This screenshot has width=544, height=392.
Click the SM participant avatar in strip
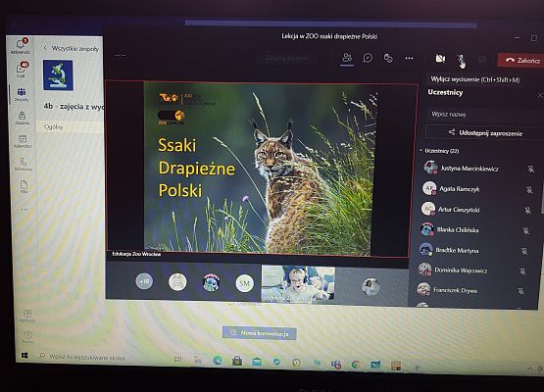[x=245, y=283]
